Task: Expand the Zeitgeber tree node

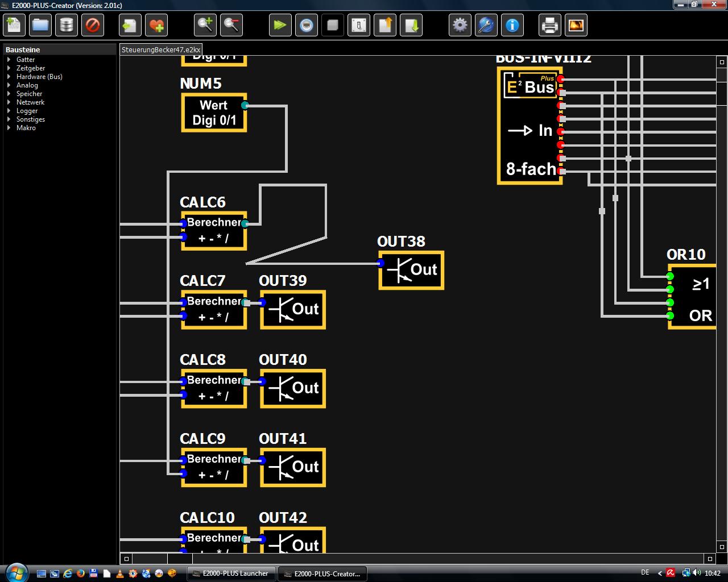Action: 31,68
